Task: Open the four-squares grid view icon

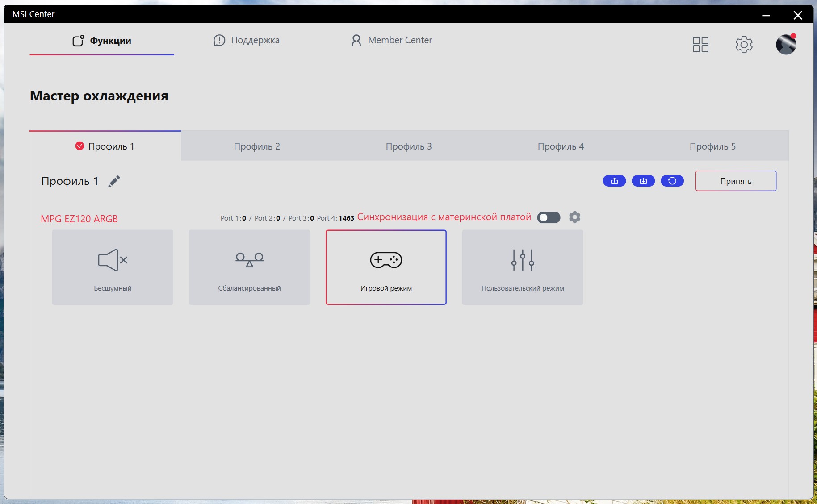Action: pos(700,44)
